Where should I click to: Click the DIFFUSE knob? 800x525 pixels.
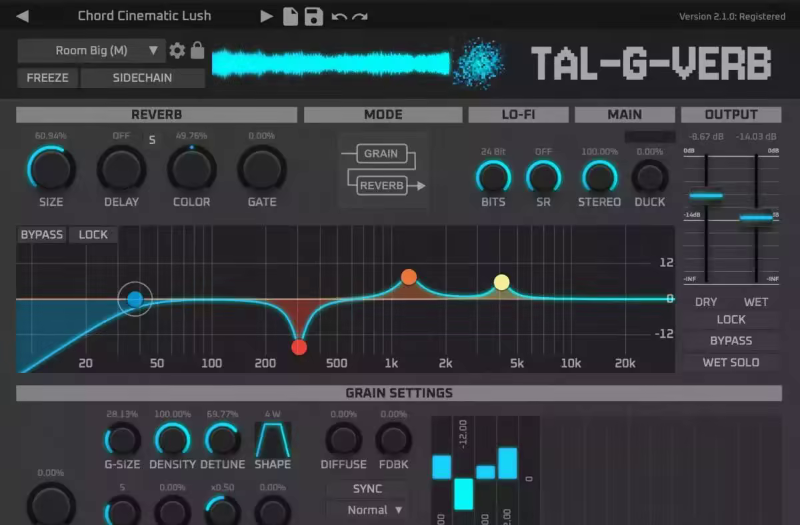click(x=343, y=440)
